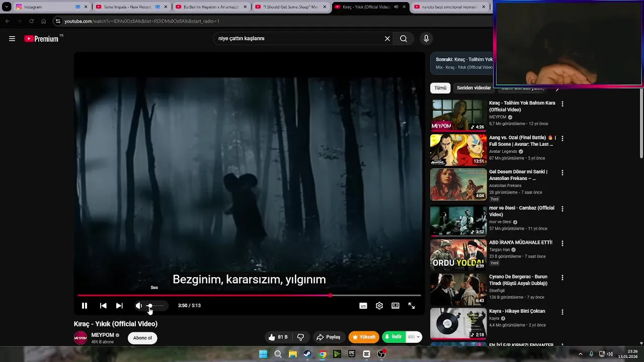Select the Tümü filter chip
The width and height of the screenshot is (644, 362).
coord(440,88)
